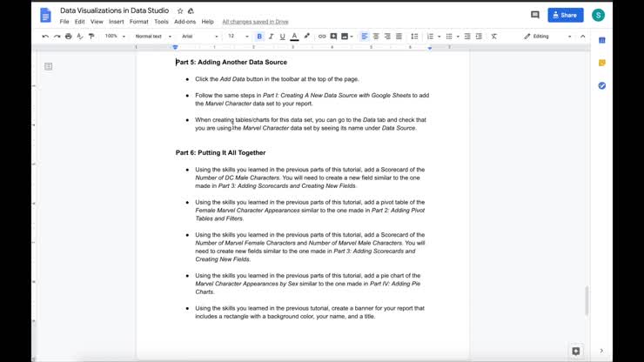
Task: Redo the last undone edit
Action: pyautogui.click(x=57, y=37)
